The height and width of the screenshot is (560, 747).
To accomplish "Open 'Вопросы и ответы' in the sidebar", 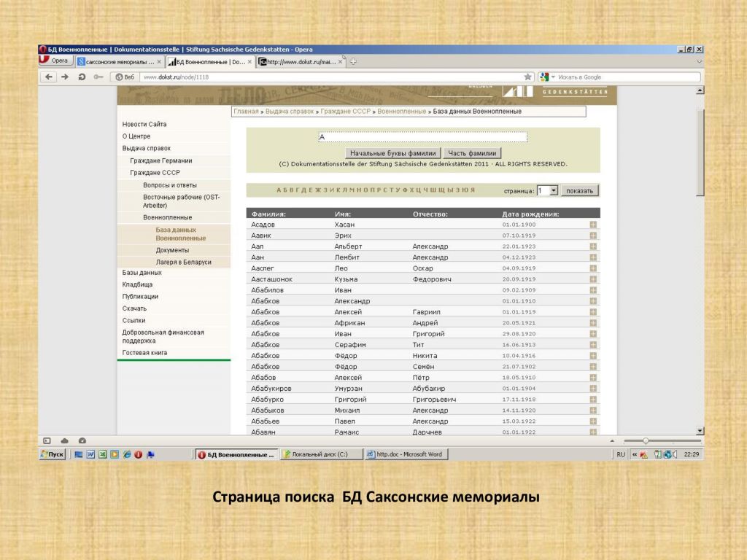I will 169,184.
